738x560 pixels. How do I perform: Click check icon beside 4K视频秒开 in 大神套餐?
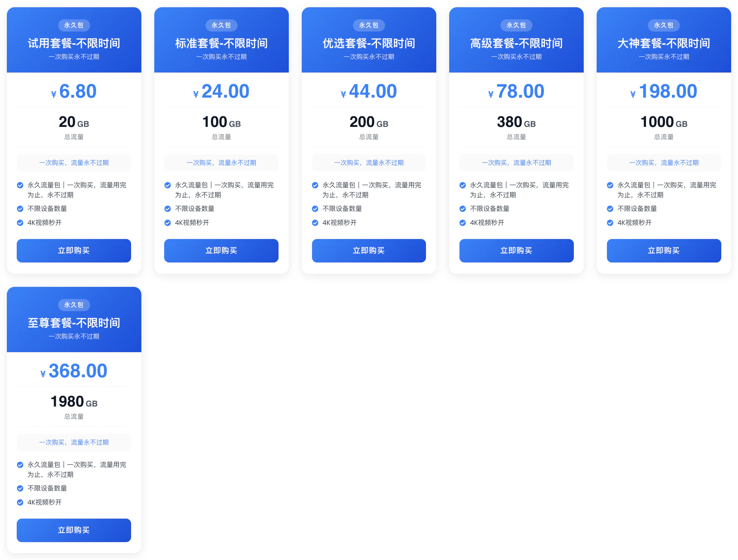tap(610, 223)
